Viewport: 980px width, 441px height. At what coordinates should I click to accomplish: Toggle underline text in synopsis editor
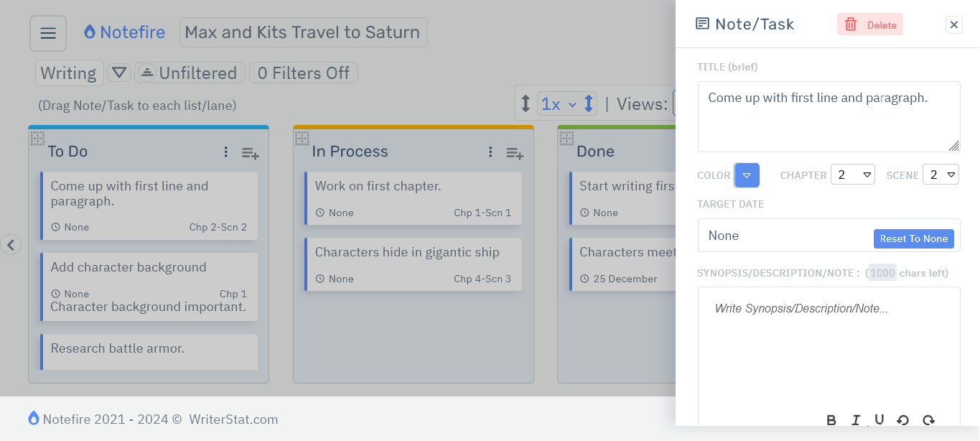coord(879,420)
